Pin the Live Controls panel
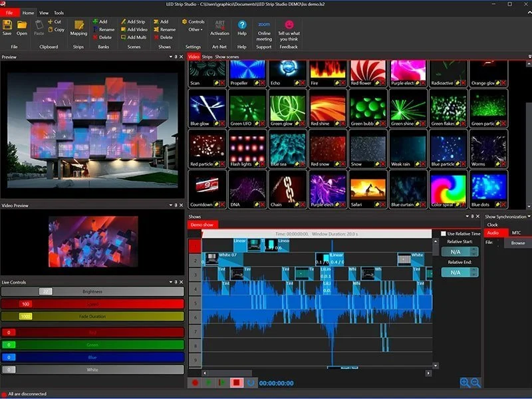The image size is (532, 399). tap(175, 283)
